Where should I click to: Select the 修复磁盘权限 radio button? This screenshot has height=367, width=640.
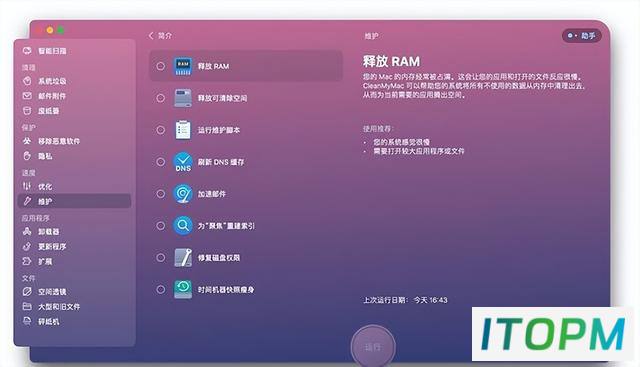(x=160, y=258)
